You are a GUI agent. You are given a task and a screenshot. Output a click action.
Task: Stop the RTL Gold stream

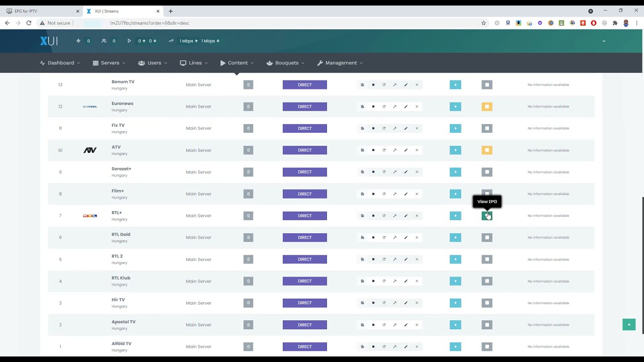(373, 237)
